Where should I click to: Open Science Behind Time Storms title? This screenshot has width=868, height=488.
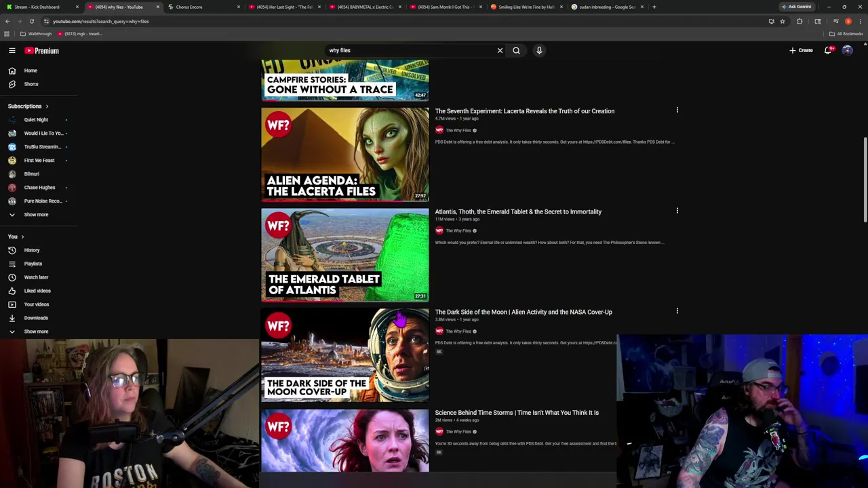pyautogui.click(x=517, y=412)
